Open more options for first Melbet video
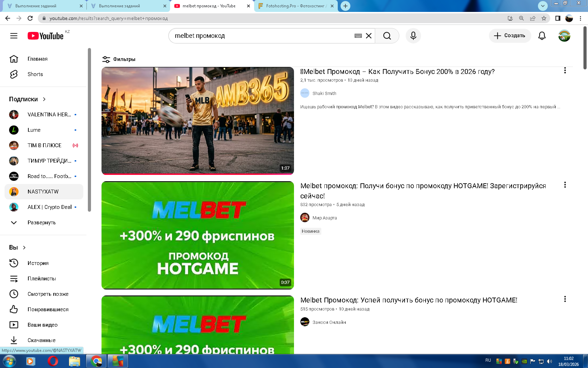This screenshot has height=368, width=588. pos(565,71)
